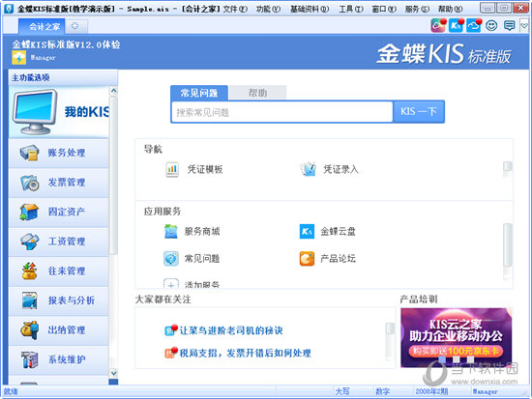The image size is (532, 399).
Task: Click the 凭证录入 icon
Action: [308, 169]
